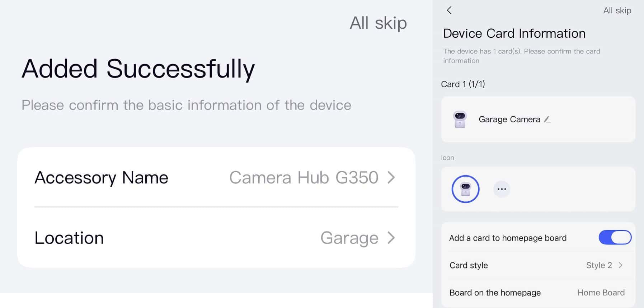644x308 pixels.
Task: Click the Camera Hub G350 value
Action: pos(304,177)
